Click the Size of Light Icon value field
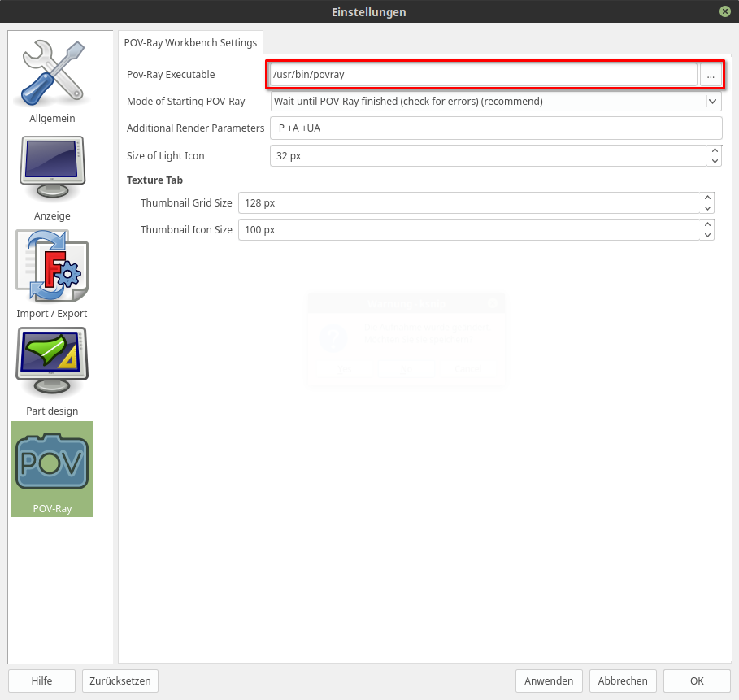 [x=489, y=155]
